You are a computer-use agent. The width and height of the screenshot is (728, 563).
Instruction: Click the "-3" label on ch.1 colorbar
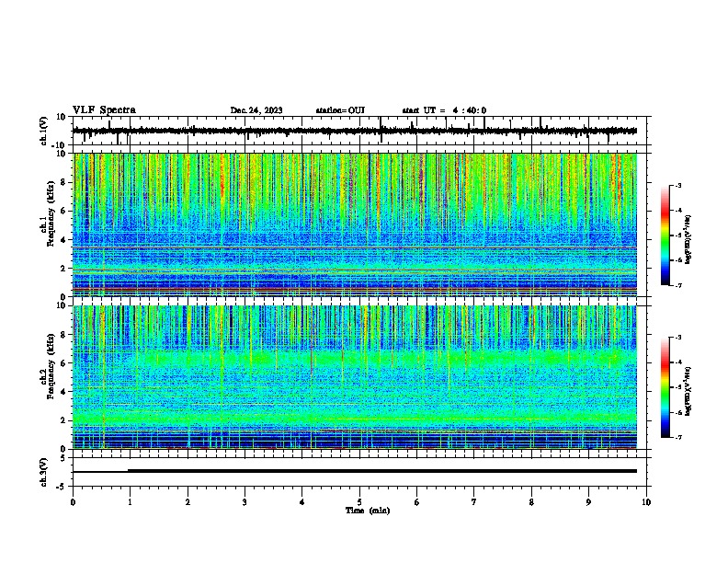(677, 185)
